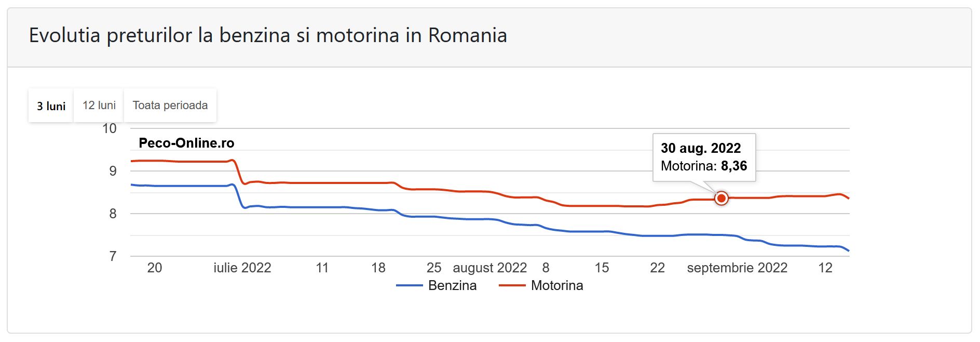
Task: Click the chart title "Evolutia preturilor" heading
Action: click(268, 35)
